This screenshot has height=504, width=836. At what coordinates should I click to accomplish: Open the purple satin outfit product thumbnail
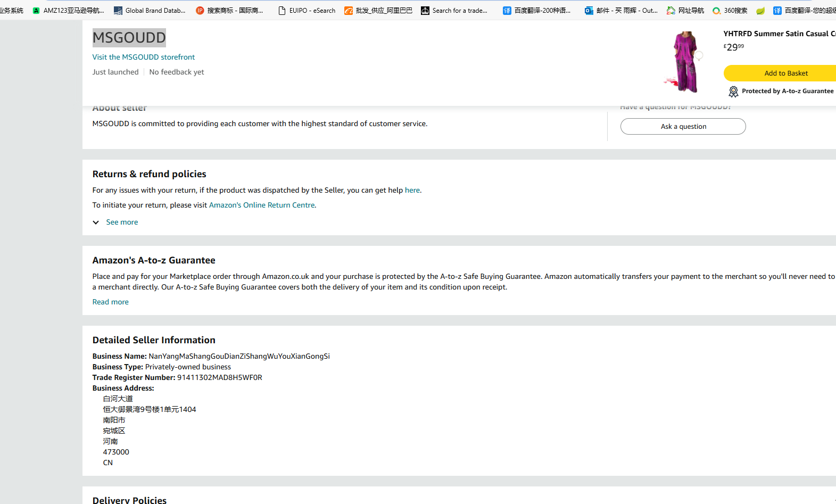click(684, 62)
